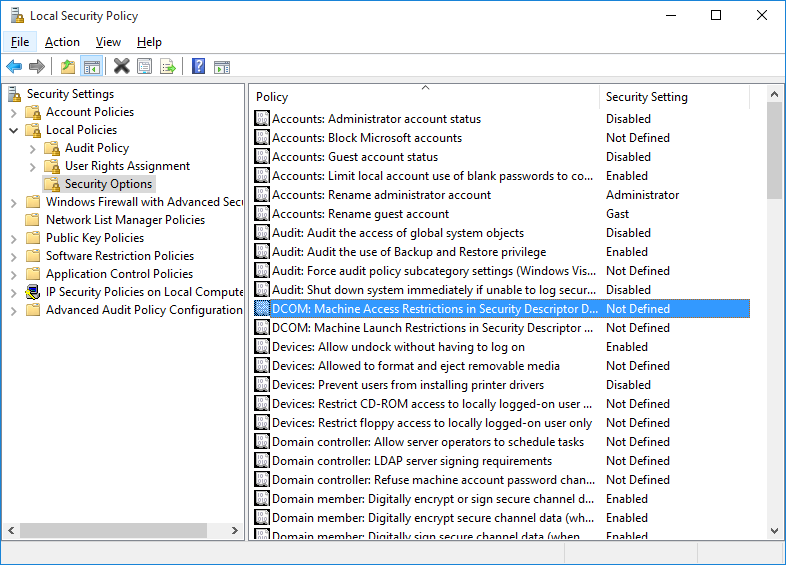Image resolution: width=786 pixels, height=565 pixels.
Task: Click the policy list vertical scrollbar down arrow
Action: click(775, 531)
